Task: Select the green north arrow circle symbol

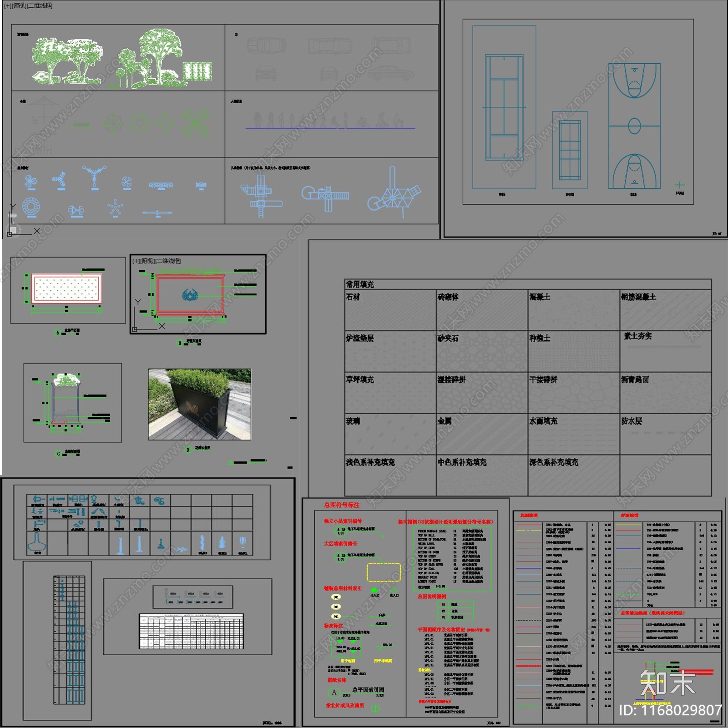Action: [x=376, y=709]
